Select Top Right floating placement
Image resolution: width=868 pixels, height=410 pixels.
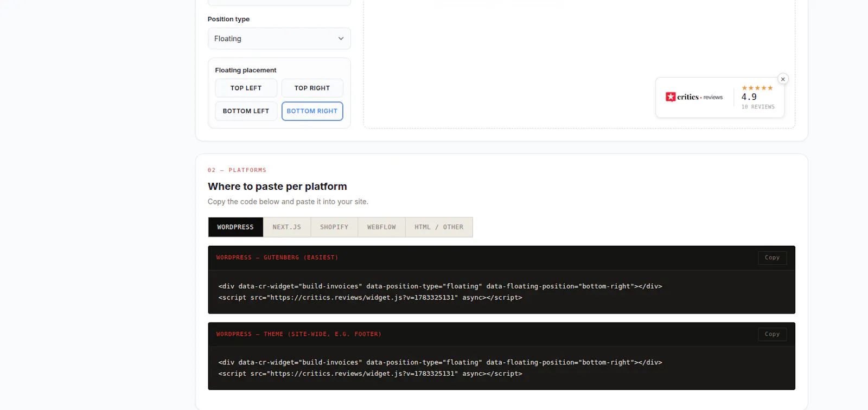[x=312, y=88]
